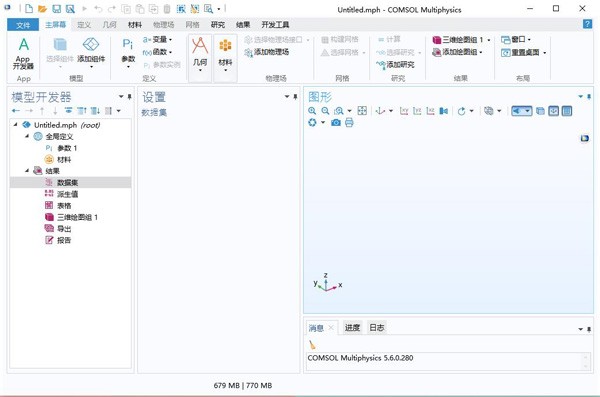
Task: Open the help question mark icon
Action: click(x=587, y=24)
